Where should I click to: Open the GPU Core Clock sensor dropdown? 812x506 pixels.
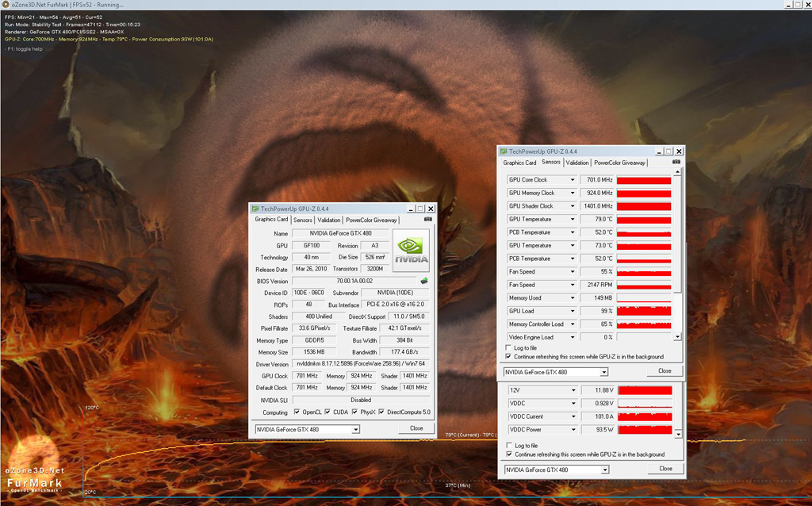573,180
